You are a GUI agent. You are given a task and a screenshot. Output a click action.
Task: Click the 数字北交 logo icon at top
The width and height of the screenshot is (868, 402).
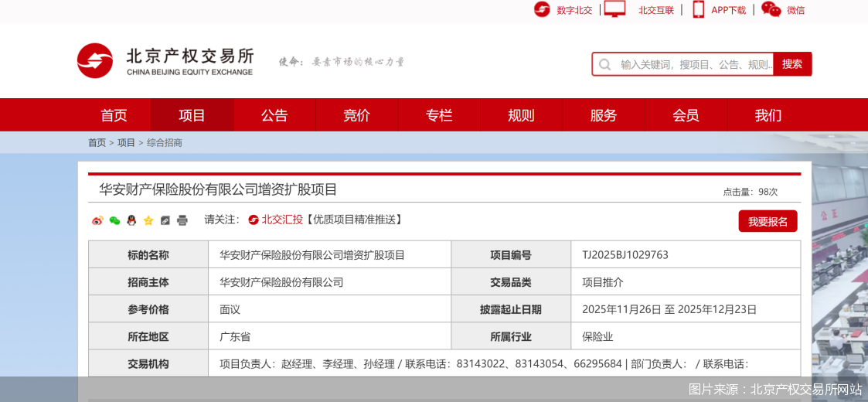[x=542, y=9]
